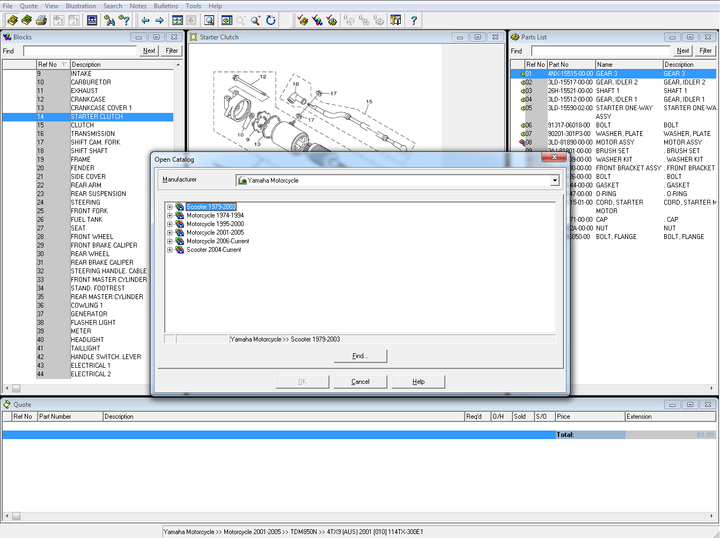Screen dimensions: 720x538
Task: Click the Starter Clutch panel title icon
Action: [x=194, y=37]
